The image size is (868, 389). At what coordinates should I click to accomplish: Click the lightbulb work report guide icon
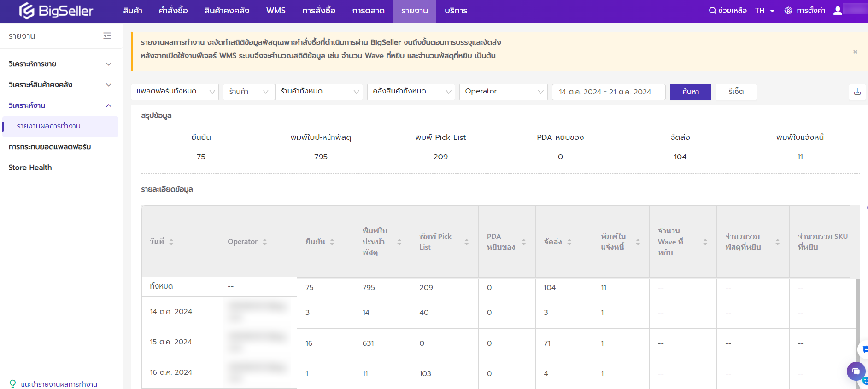coord(12,384)
